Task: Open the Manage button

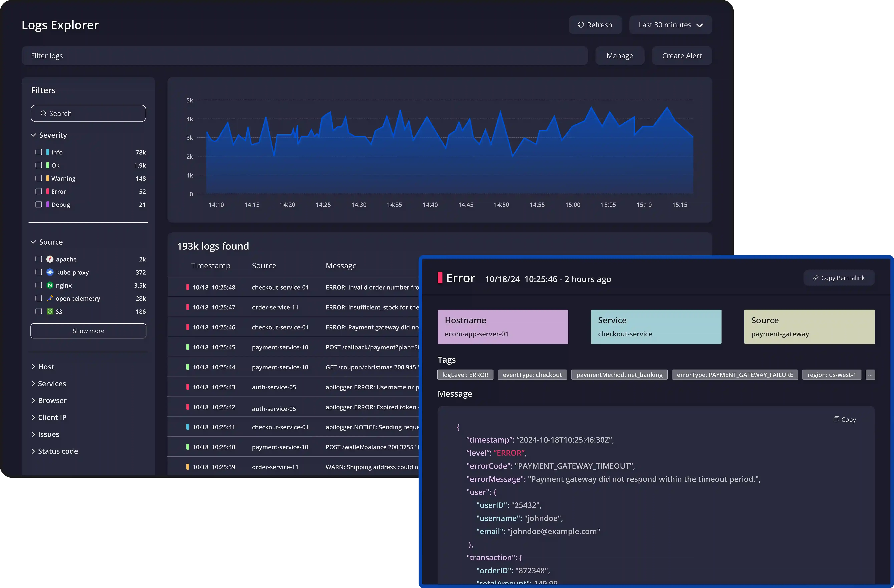Action: pyautogui.click(x=620, y=56)
